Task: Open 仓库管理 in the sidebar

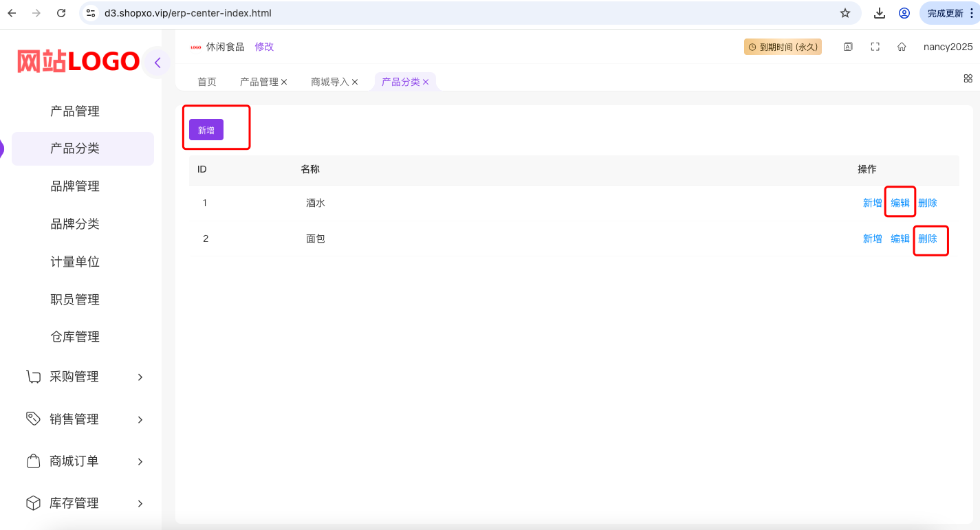Action: (75, 337)
